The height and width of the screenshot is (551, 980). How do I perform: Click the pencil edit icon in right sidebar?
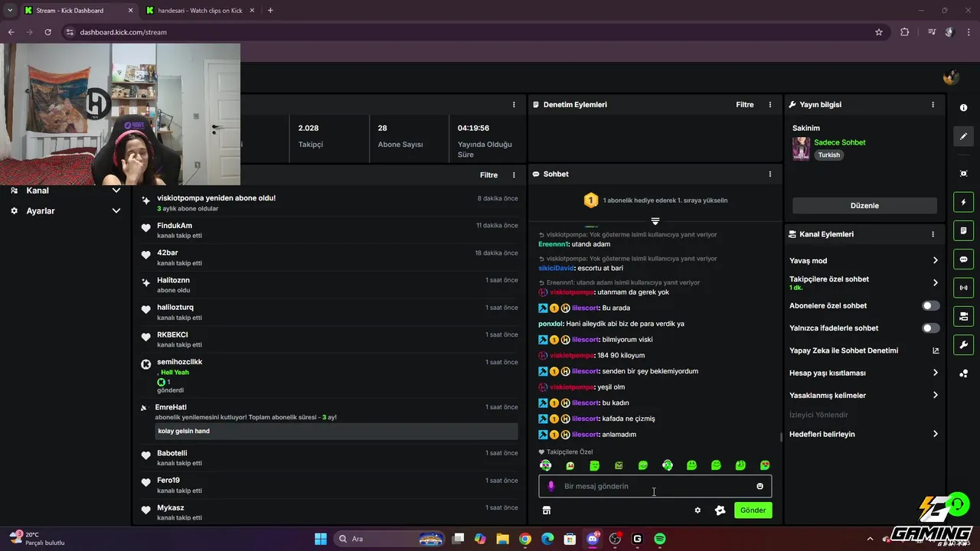pos(963,136)
